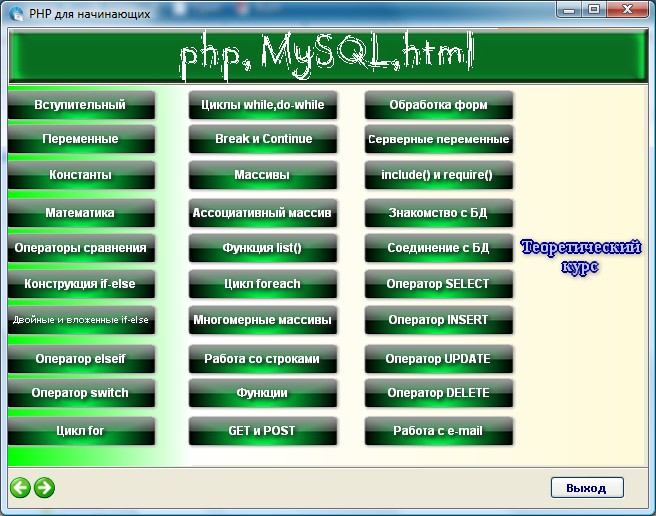The image size is (656, 516).
Task: Open the Ассоциативный массив topic
Action: point(262,214)
